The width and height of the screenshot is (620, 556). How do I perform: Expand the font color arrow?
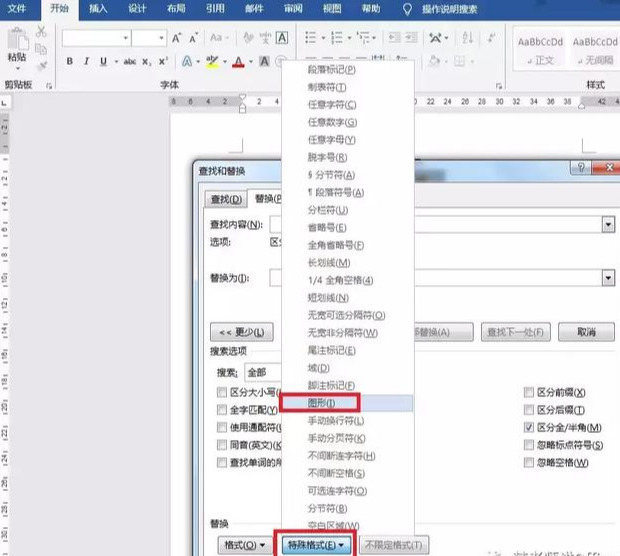pos(251,62)
